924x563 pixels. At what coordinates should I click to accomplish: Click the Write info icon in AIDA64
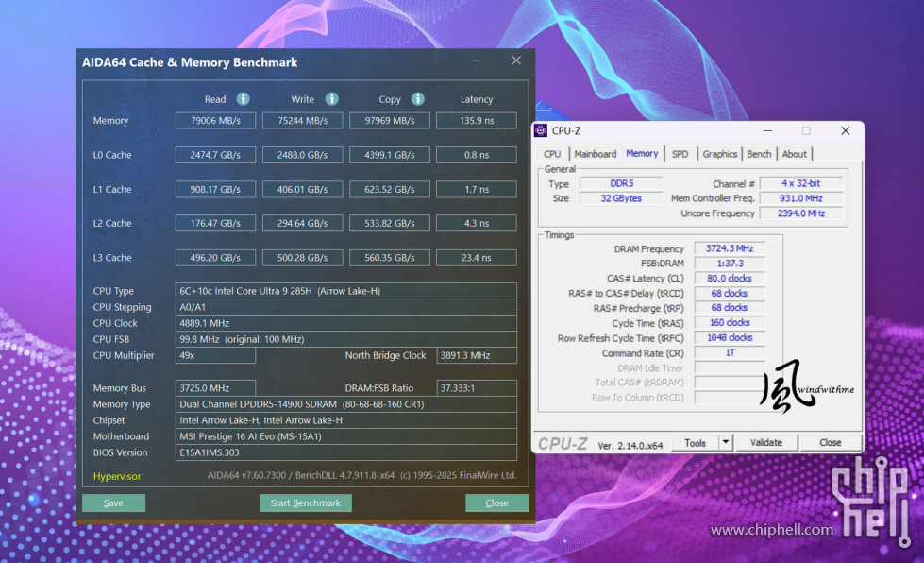(x=332, y=99)
